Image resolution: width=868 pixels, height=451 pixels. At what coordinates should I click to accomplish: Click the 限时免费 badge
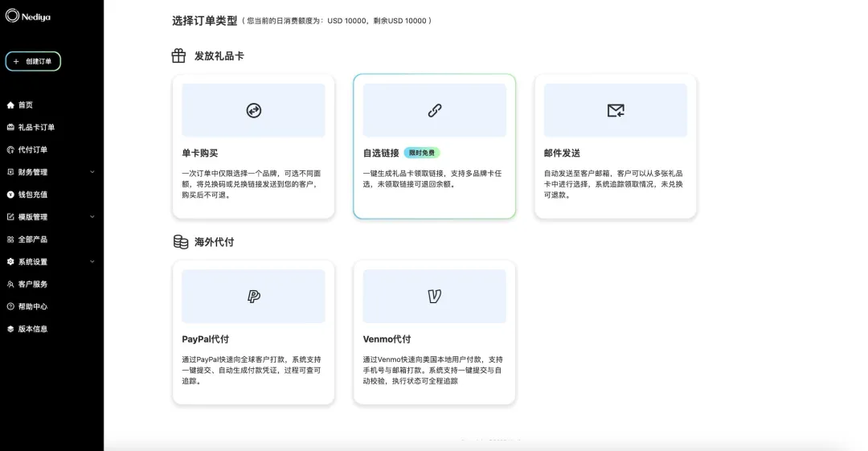[x=423, y=153]
